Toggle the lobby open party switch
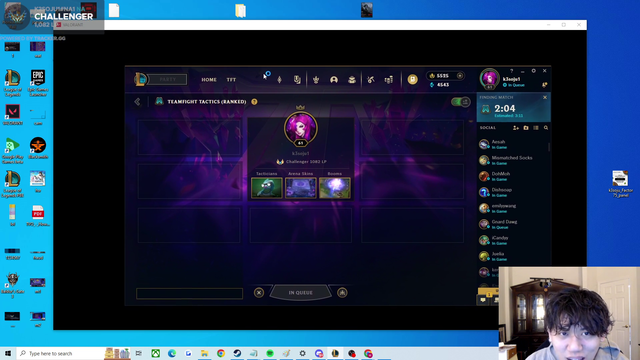Image resolution: width=640 pixels, height=360 pixels. tap(460, 102)
